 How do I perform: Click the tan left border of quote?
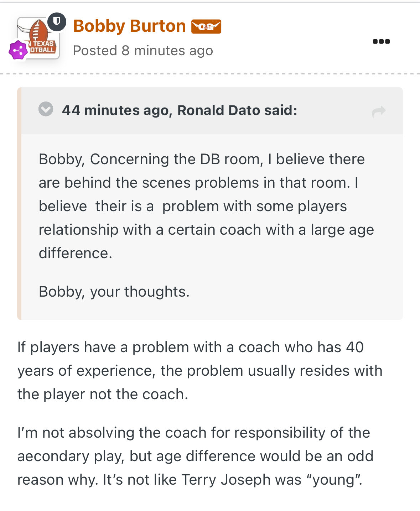pyautogui.click(x=19, y=204)
